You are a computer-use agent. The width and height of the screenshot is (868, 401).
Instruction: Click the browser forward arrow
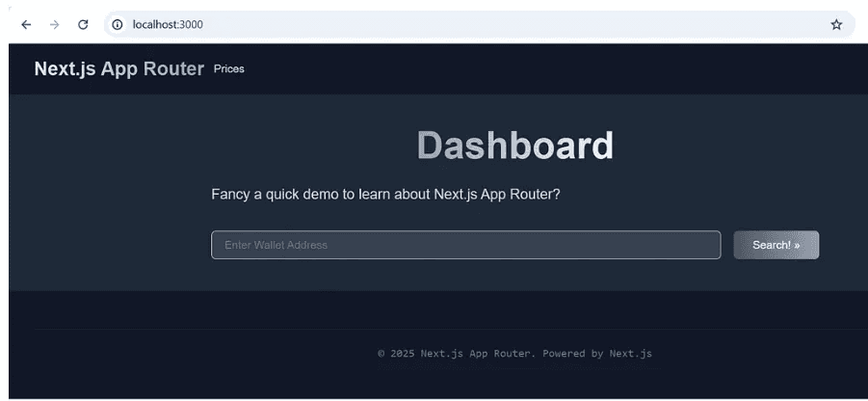pyautogui.click(x=54, y=25)
